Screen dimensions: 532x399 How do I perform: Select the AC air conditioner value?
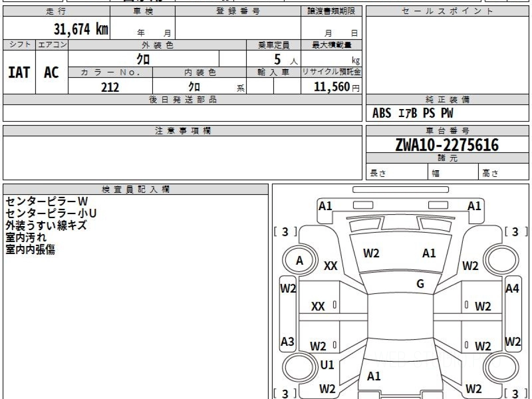coord(51,72)
